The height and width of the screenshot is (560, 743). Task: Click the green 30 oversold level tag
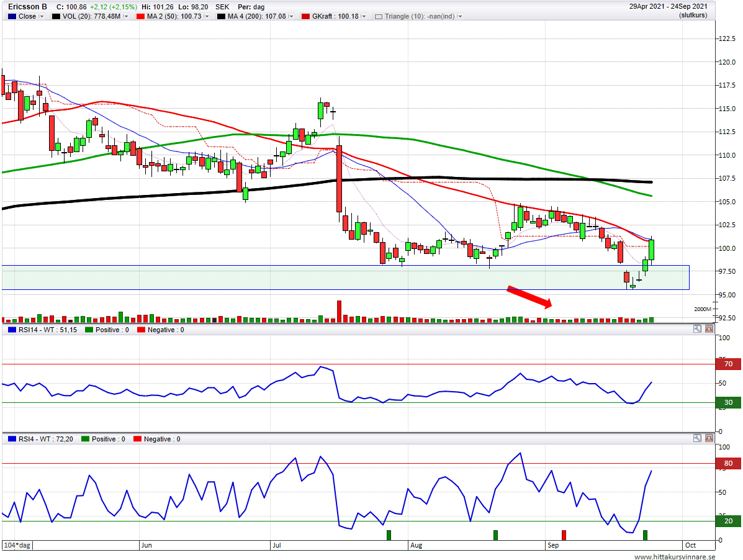728,402
